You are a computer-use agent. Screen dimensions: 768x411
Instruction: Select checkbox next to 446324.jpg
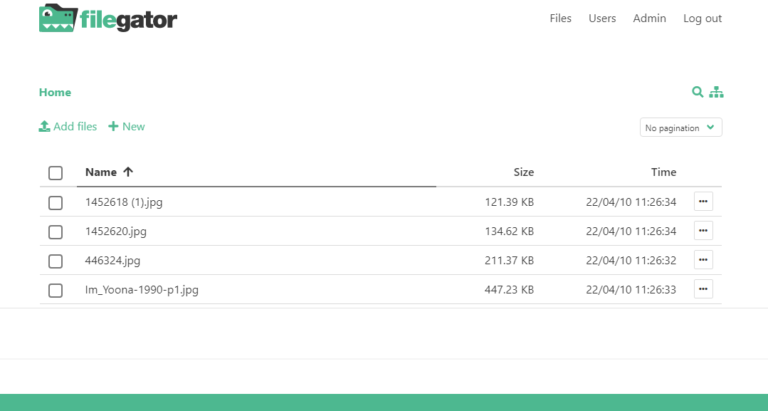click(x=56, y=261)
